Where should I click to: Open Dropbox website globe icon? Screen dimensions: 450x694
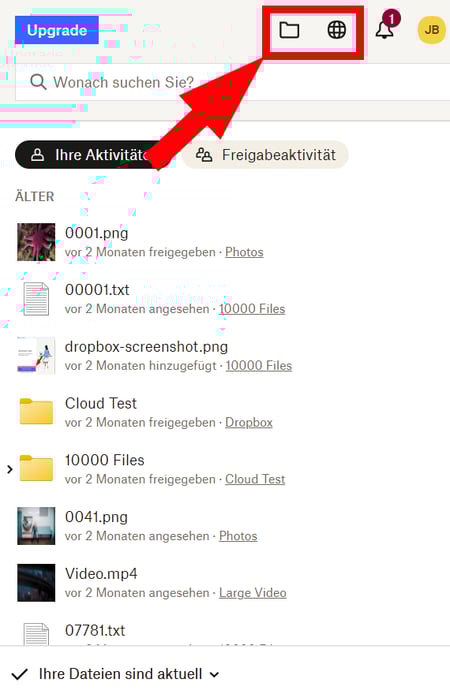pyautogui.click(x=337, y=30)
